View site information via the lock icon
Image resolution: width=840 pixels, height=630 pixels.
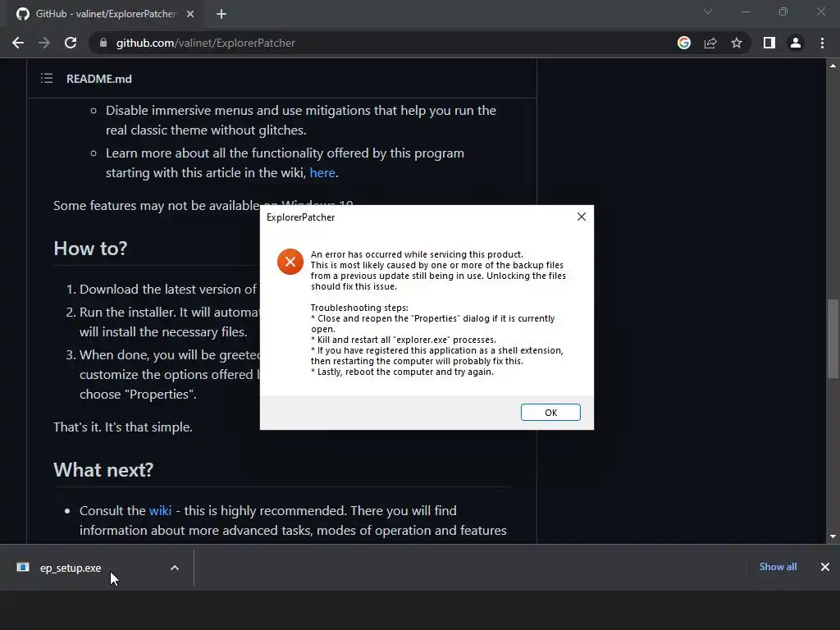(103, 43)
